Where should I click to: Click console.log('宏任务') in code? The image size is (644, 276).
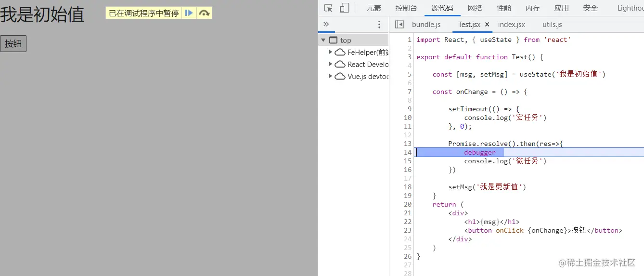[505, 118]
